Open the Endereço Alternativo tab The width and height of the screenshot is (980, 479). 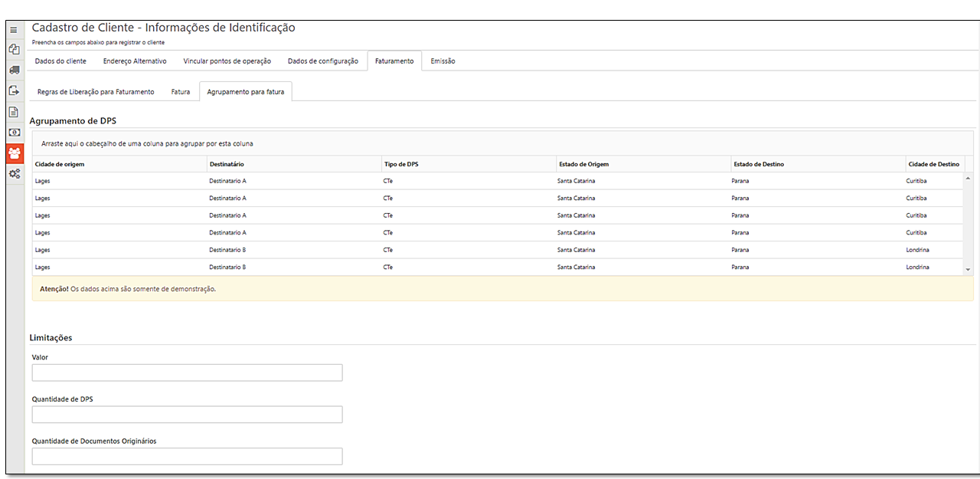pos(135,61)
